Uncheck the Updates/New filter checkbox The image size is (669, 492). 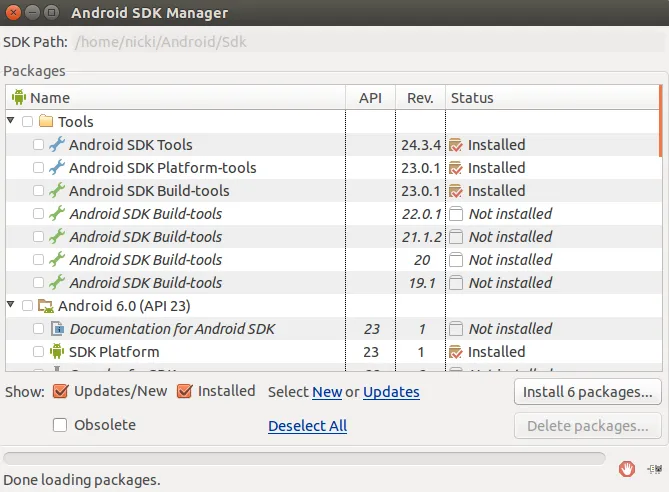click(x=60, y=391)
